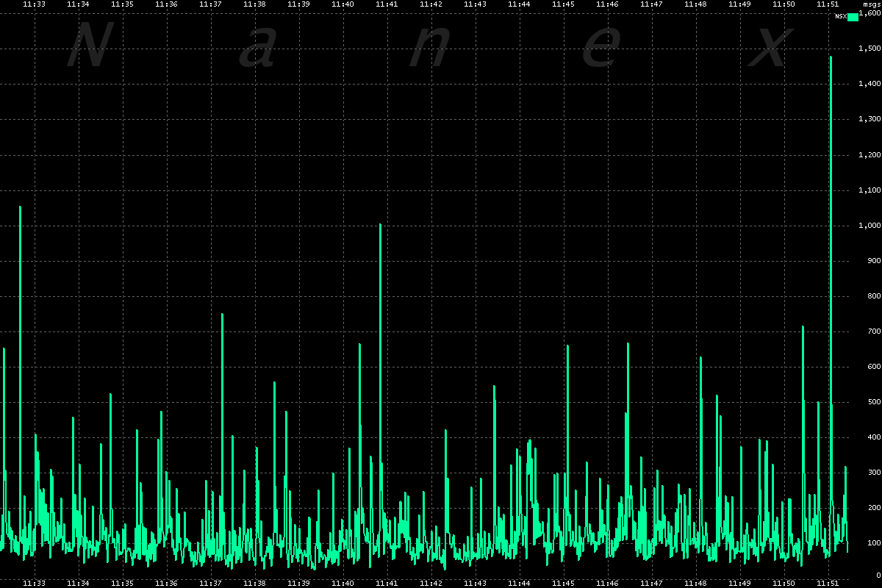Select the 700 y-axis label

875,331
